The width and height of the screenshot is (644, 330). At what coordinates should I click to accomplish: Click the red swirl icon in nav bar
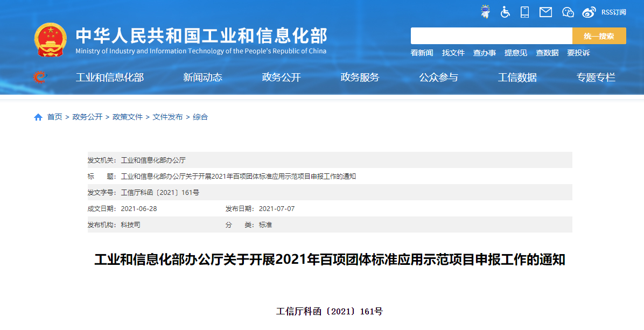40,78
